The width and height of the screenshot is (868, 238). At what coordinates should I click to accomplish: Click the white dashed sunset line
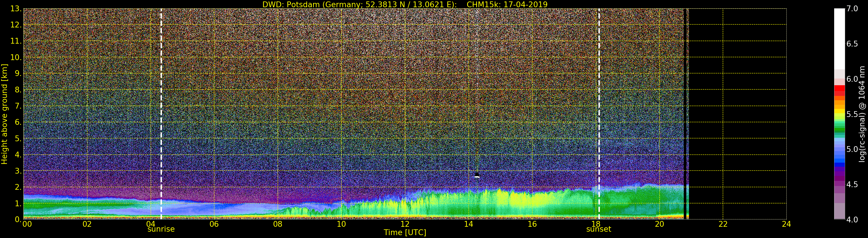click(599, 114)
